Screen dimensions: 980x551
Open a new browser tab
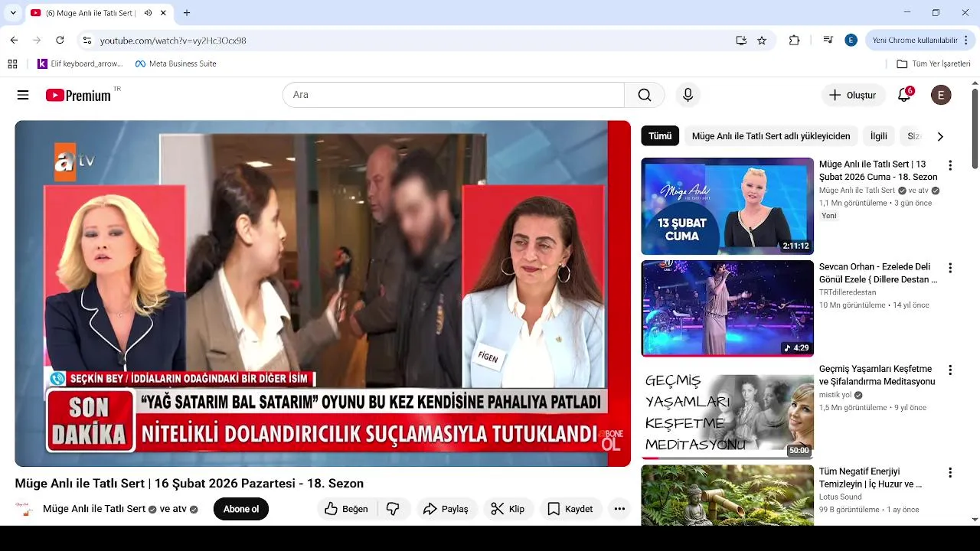pyautogui.click(x=187, y=13)
